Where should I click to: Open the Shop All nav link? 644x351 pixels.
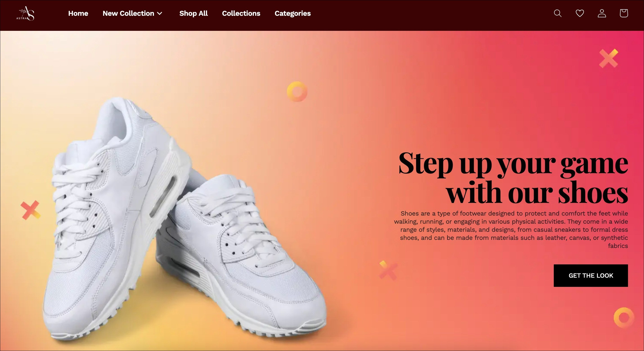(193, 13)
